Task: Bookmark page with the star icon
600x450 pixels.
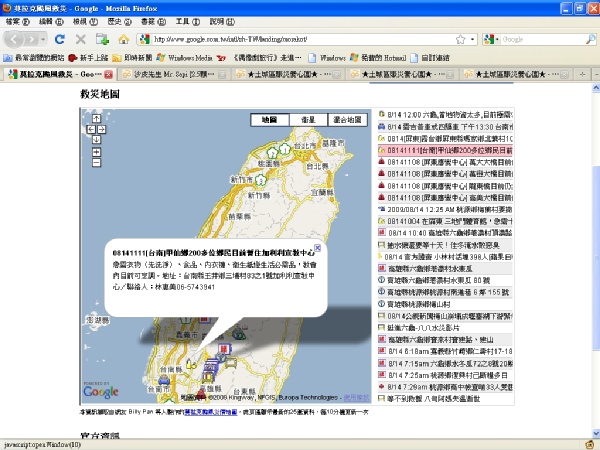Action: coord(460,39)
